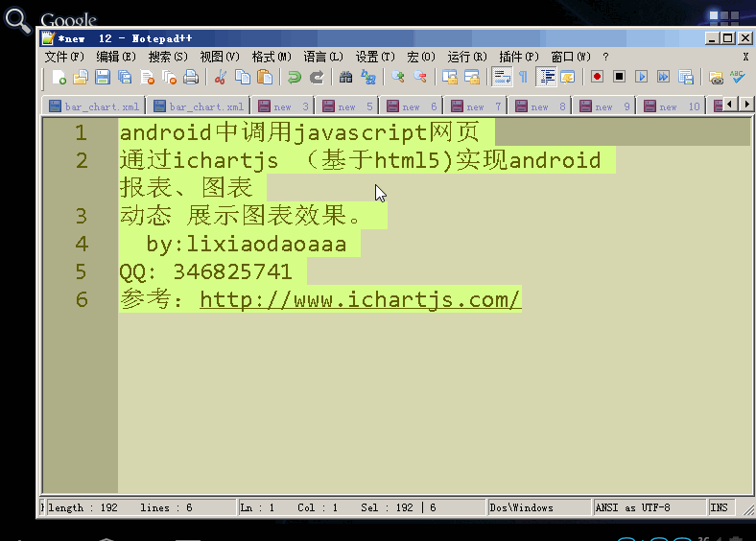
Task: Undo with the green arrow icon
Action: click(x=295, y=77)
